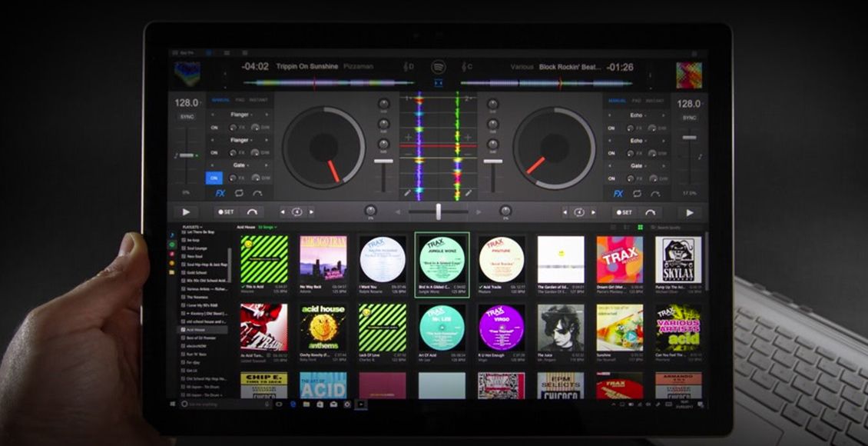Open the loop panel on the right deck

coord(637,194)
